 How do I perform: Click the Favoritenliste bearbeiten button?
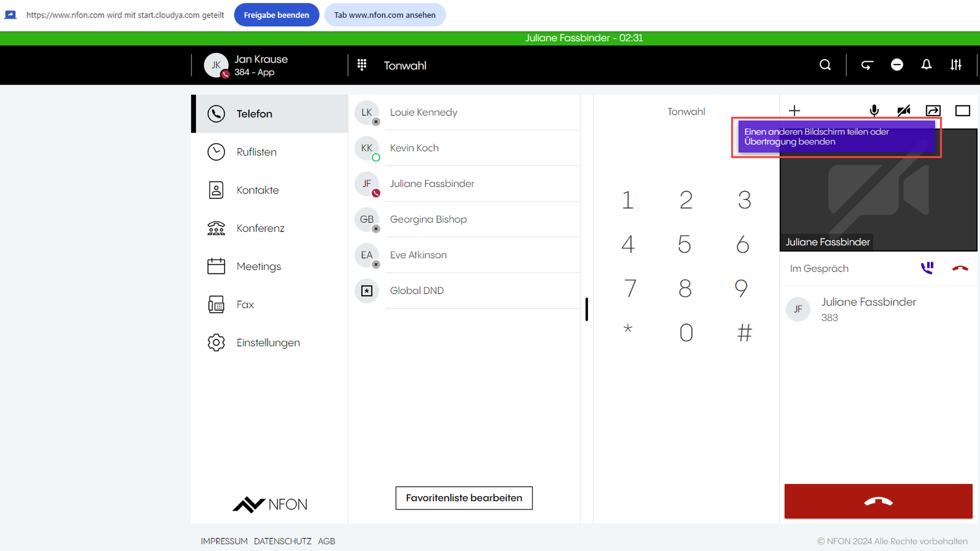(x=464, y=498)
